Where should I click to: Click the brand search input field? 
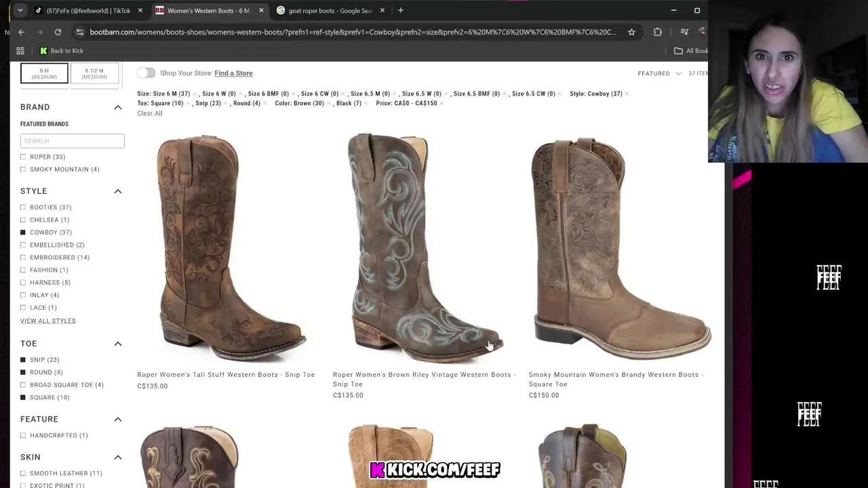tap(73, 141)
